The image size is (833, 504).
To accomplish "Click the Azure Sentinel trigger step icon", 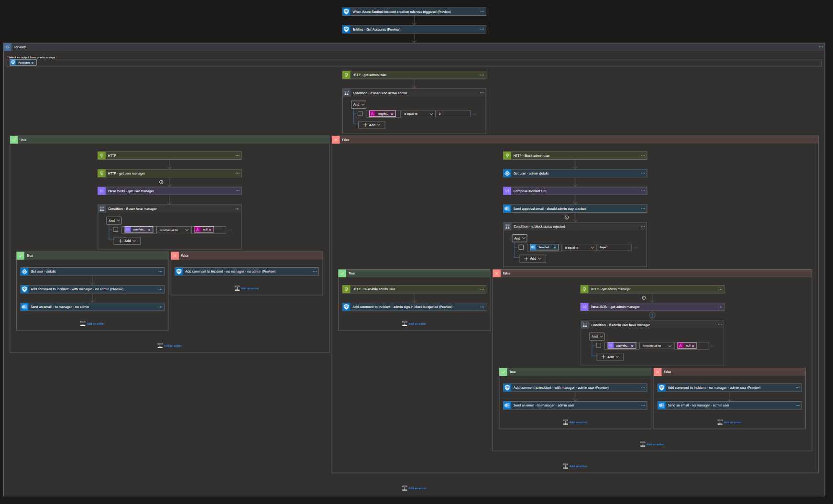I will 346,11.
